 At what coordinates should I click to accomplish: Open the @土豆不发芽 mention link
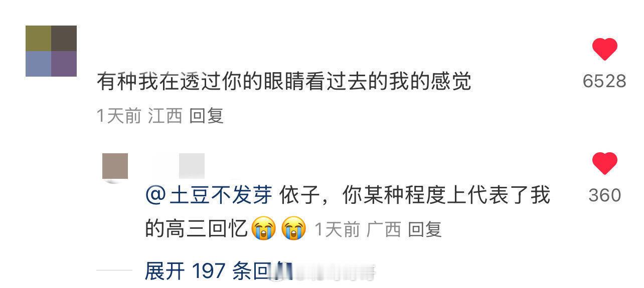[209, 195]
